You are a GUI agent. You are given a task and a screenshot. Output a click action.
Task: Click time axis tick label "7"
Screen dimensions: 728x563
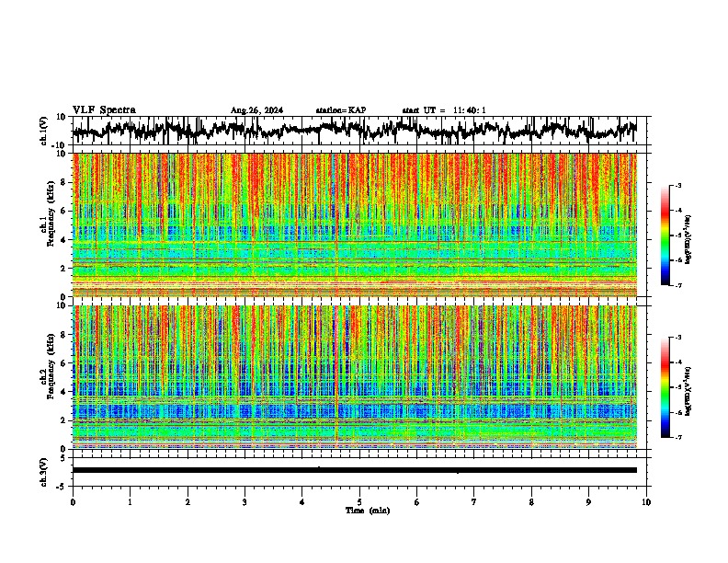tap(474, 502)
